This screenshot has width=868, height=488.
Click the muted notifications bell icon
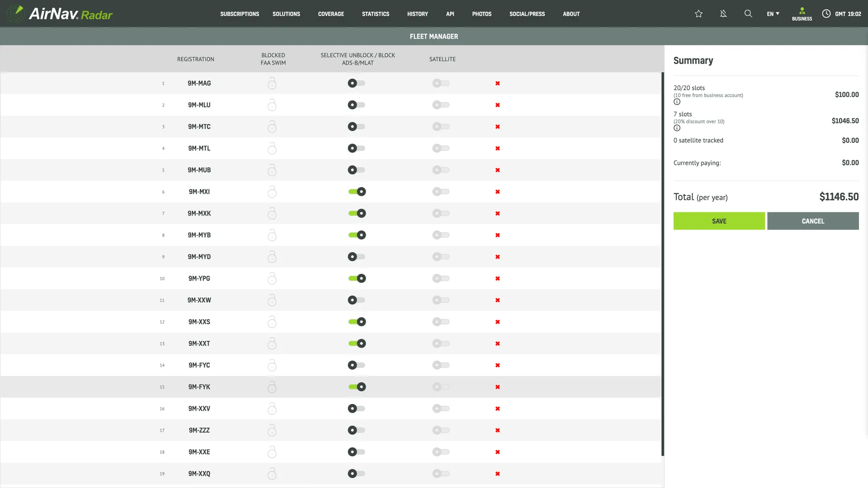point(723,14)
